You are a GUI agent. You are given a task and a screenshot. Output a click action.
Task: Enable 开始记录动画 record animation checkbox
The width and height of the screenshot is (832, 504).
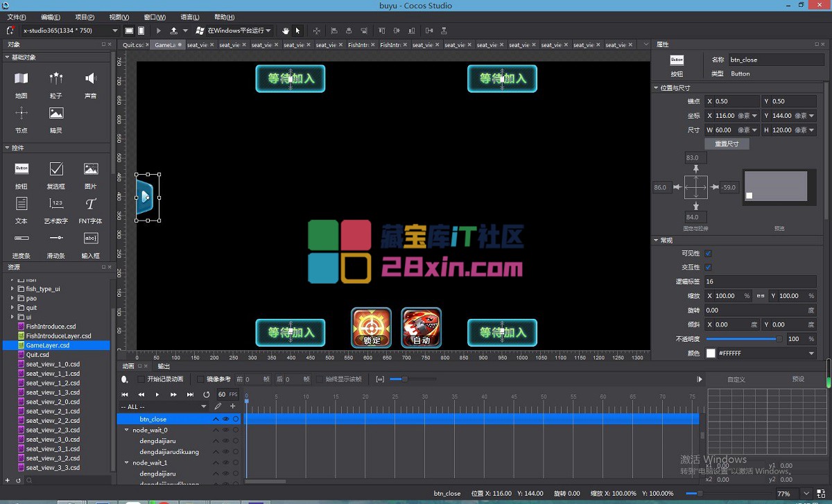click(x=141, y=379)
